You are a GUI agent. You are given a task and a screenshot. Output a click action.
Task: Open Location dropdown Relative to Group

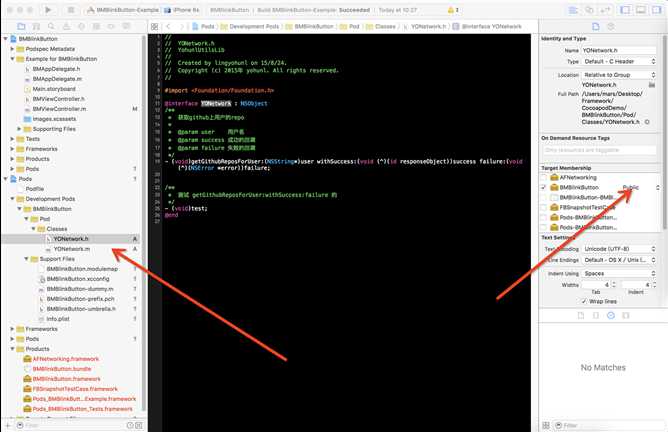point(619,75)
